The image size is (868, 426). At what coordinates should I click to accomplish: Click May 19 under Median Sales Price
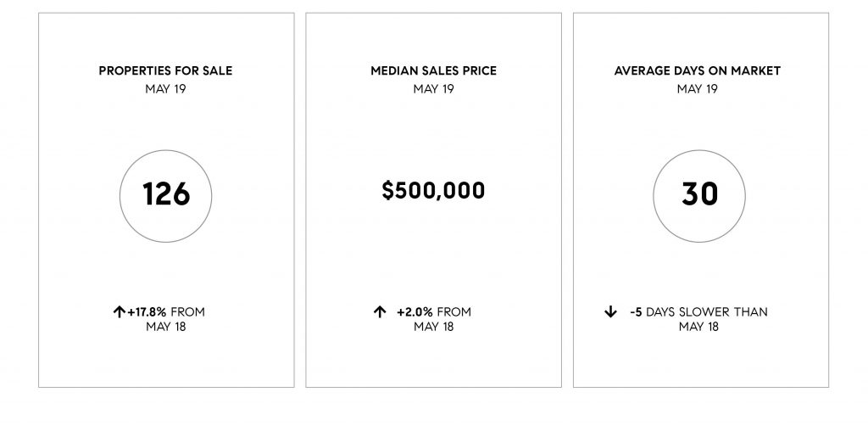433,88
